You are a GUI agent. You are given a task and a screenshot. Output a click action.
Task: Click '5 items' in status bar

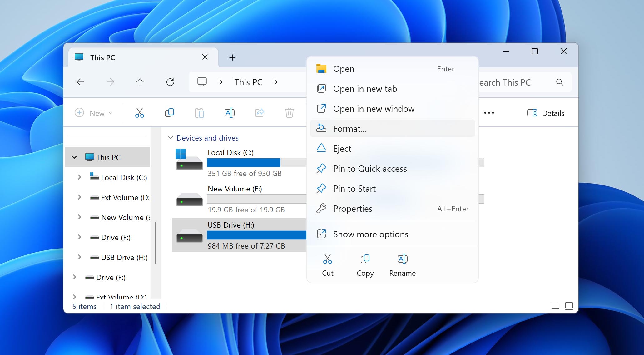[x=84, y=307]
